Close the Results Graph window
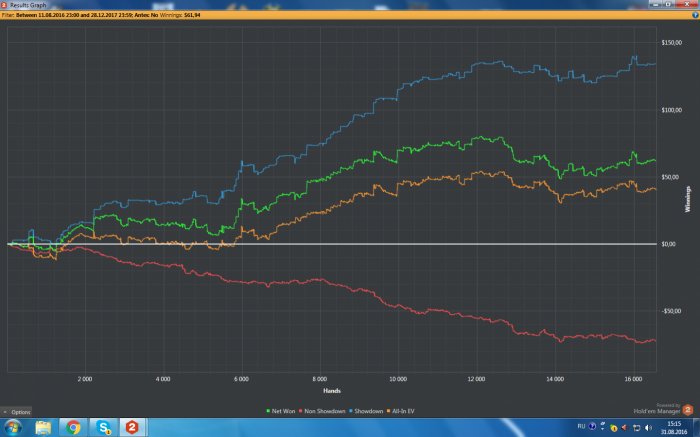This screenshot has width=700, height=437. click(x=687, y=5)
